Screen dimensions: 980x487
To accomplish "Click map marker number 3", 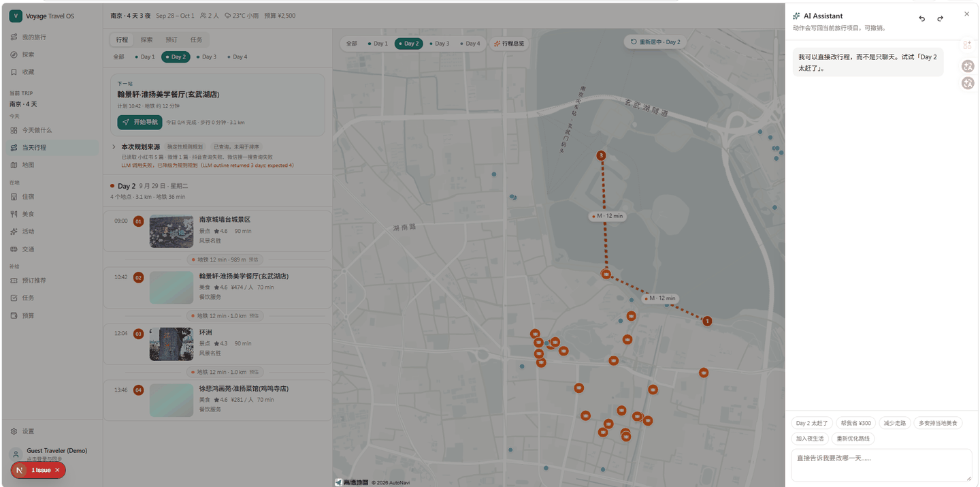I will point(601,155).
